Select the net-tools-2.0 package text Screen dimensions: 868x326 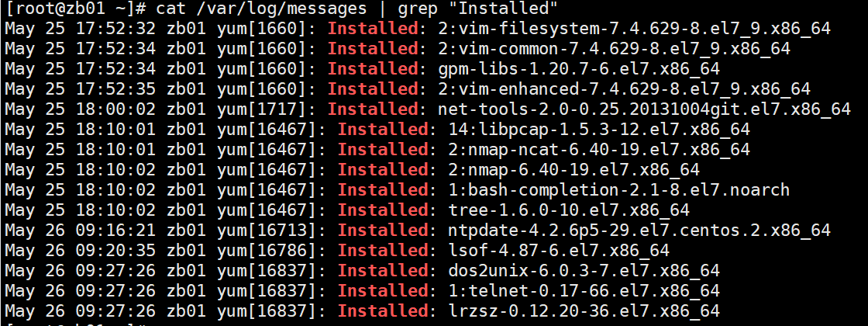644,109
